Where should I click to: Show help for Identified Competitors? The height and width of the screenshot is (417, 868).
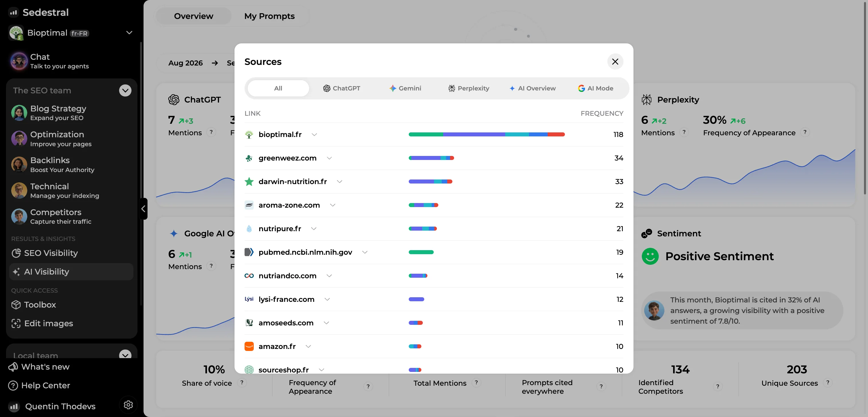718,386
